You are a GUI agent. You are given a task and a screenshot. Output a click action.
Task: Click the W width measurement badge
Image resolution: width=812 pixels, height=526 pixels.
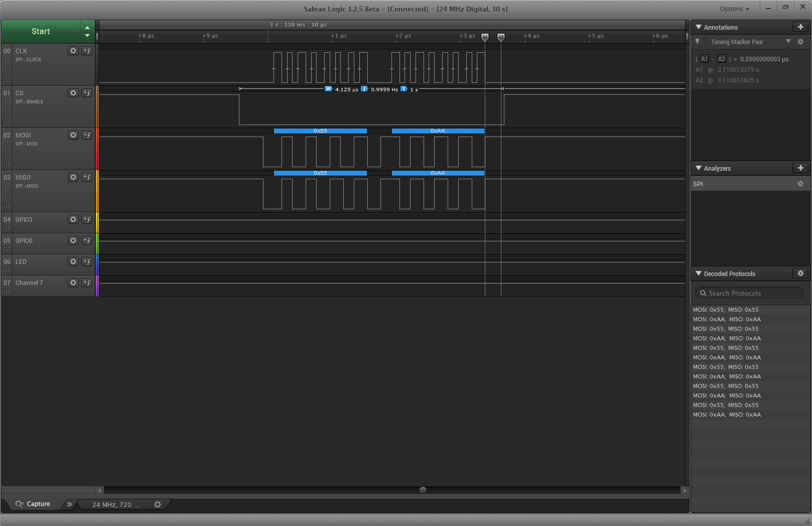click(328, 89)
